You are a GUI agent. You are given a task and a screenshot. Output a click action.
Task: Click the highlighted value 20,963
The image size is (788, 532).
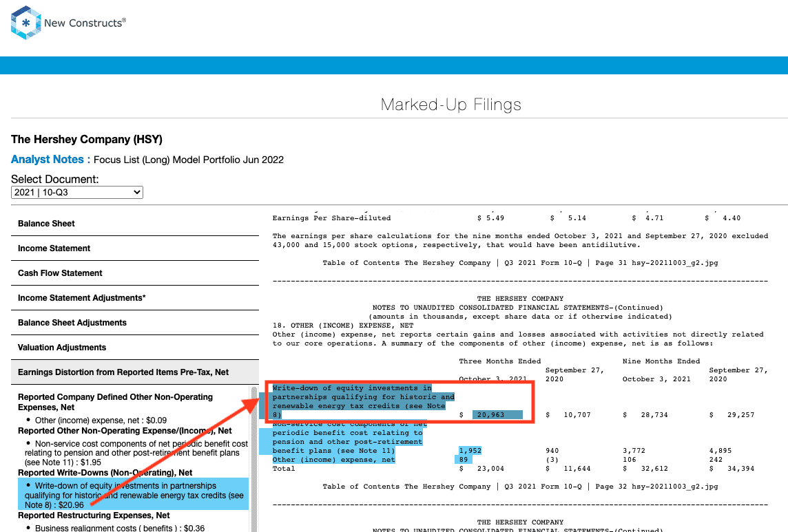click(497, 415)
